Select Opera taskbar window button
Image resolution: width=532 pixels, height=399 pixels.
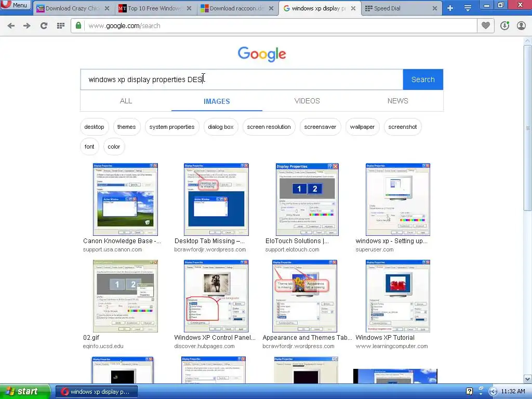coord(96,392)
